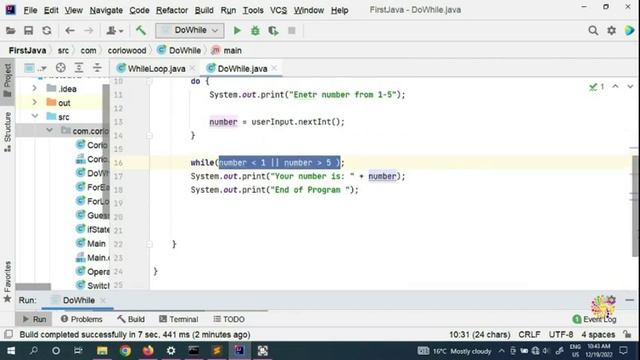Open the Build menu
This screenshot has width=640, height=360.
point(204,10)
